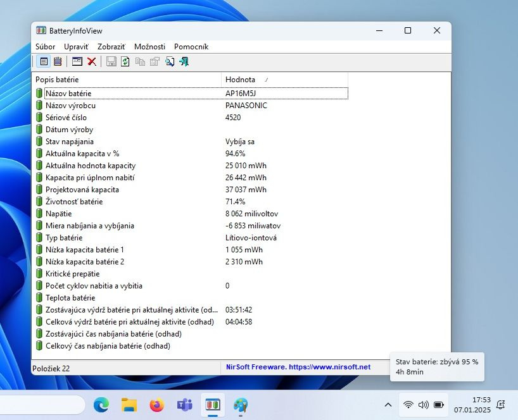
Task: Open Microsoft Edge from the taskbar
Action: [x=101, y=405]
